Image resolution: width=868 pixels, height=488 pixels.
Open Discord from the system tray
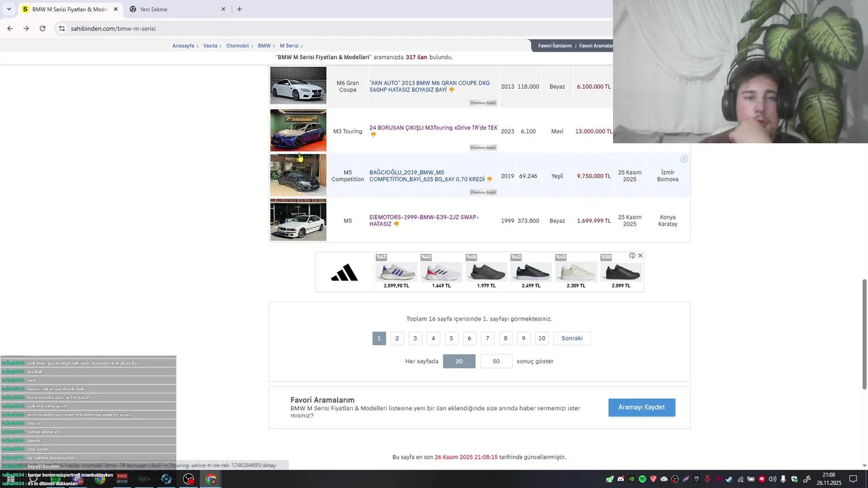pyautogui.click(x=620, y=479)
